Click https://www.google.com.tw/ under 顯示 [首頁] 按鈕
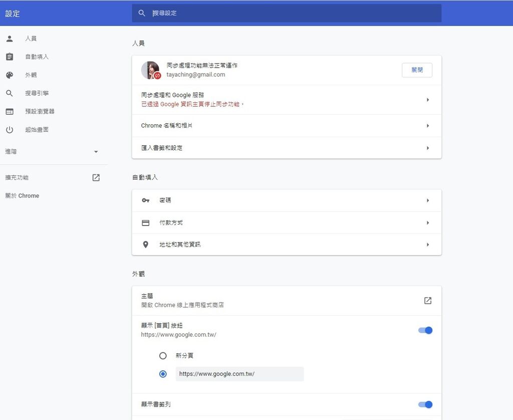Screen dimensions: 513x420 (x=178, y=335)
